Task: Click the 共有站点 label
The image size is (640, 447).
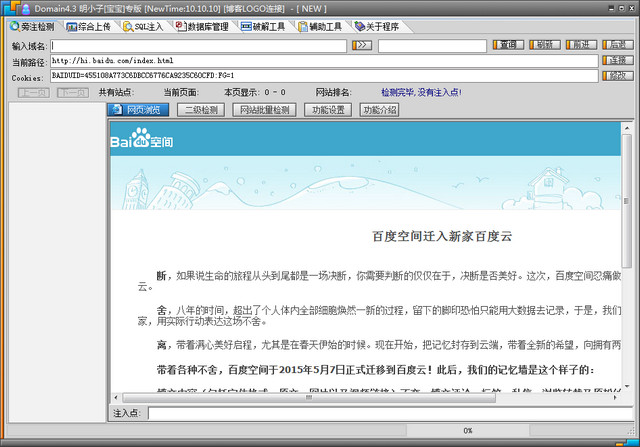Action: pos(116,93)
